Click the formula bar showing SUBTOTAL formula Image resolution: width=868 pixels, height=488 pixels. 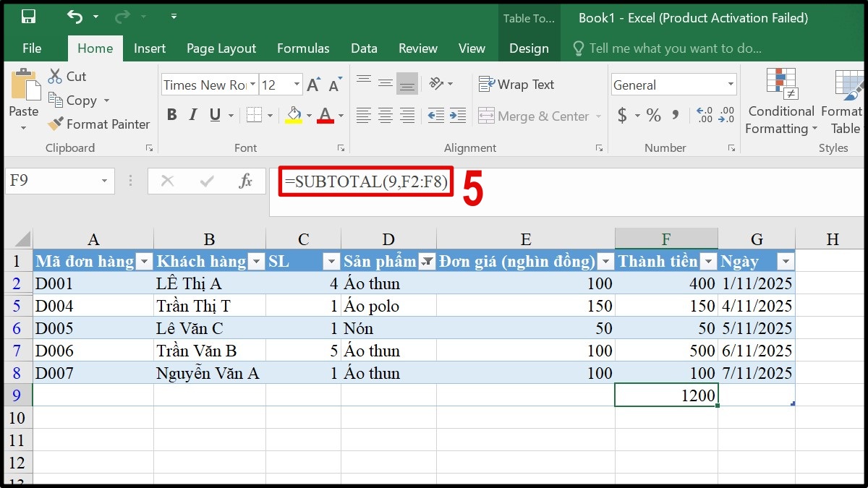365,181
